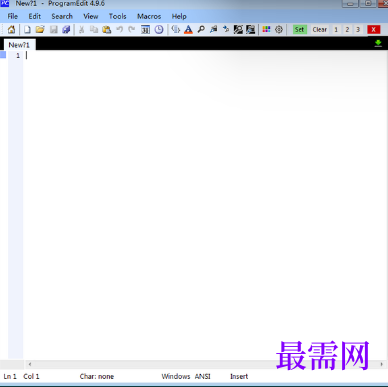Click the ProgramEdit title bar app icon
This screenshot has height=387, width=388.
pos(5,3)
